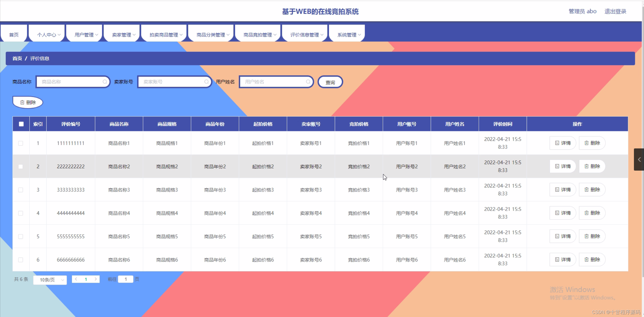Screen dimensions: 644x317
Task: Click 退出登录 link
Action: point(615,11)
